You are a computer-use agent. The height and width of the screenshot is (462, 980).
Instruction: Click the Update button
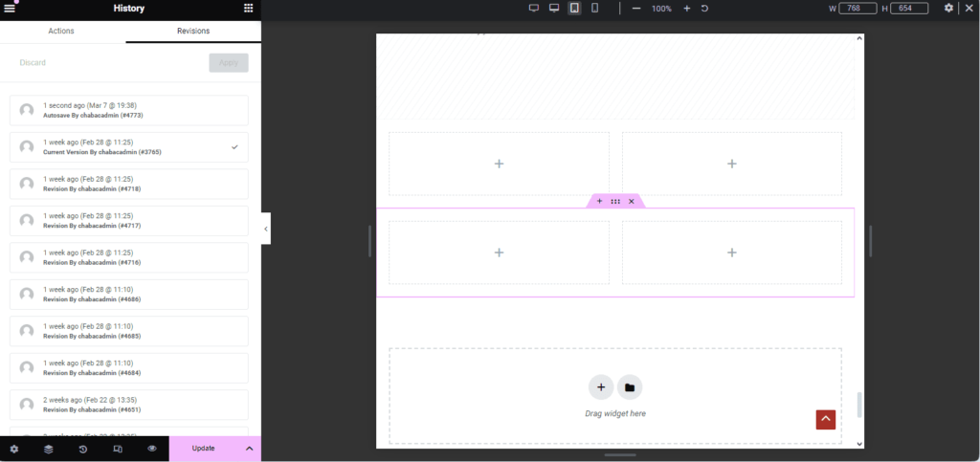[x=203, y=449]
